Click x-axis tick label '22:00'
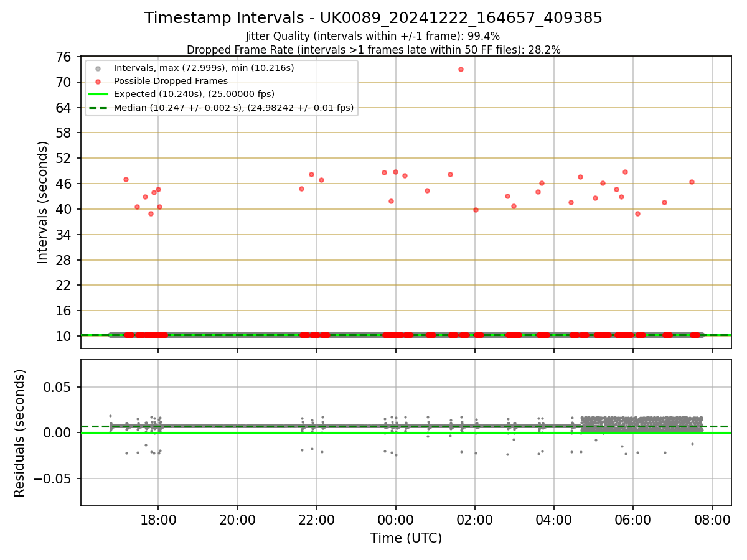The width and height of the screenshot is (747, 560). tap(316, 520)
